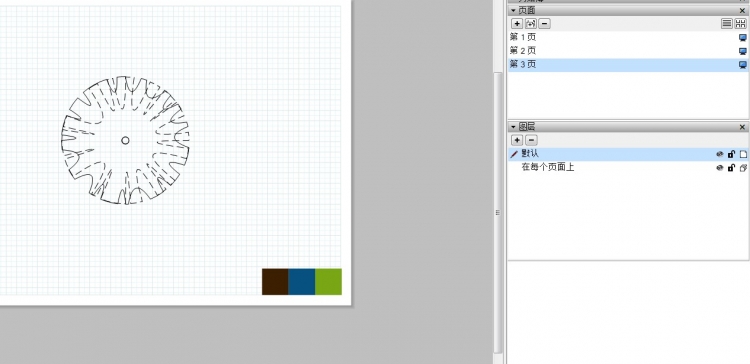The height and width of the screenshot is (364, 750).
Task: Click the duplicate page icon in 页面 panel
Action: [530, 23]
